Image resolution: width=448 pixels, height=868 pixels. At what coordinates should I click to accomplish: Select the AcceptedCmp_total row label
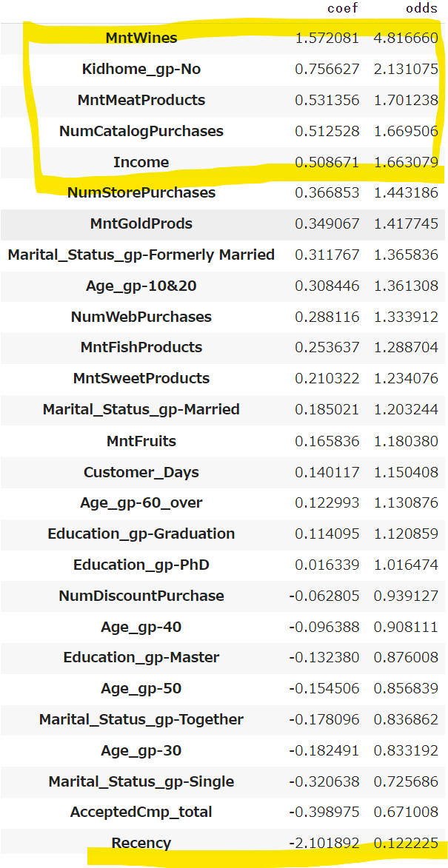[141, 812]
